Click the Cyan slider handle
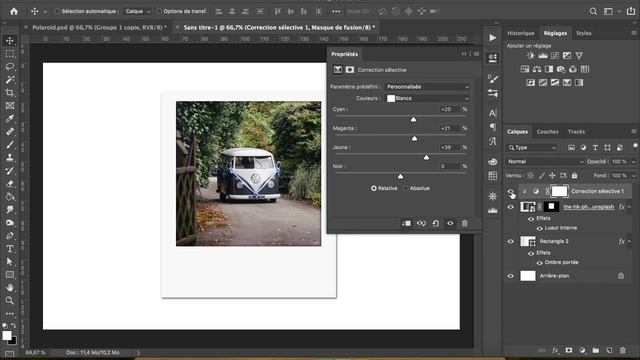 point(413,119)
